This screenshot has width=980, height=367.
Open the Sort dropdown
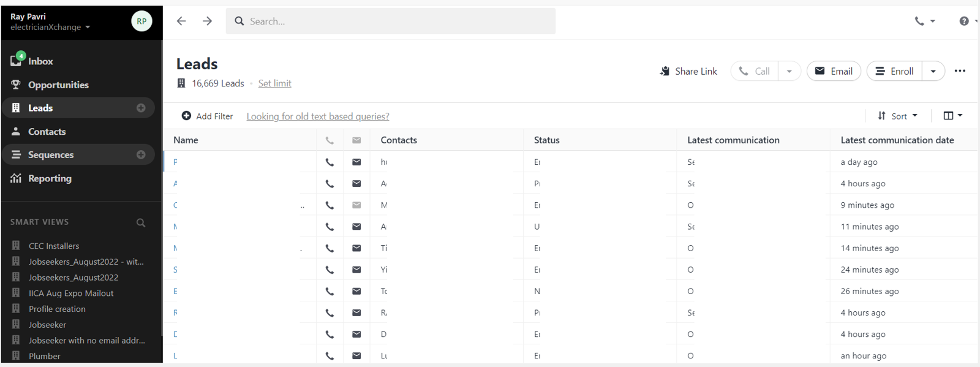898,116
